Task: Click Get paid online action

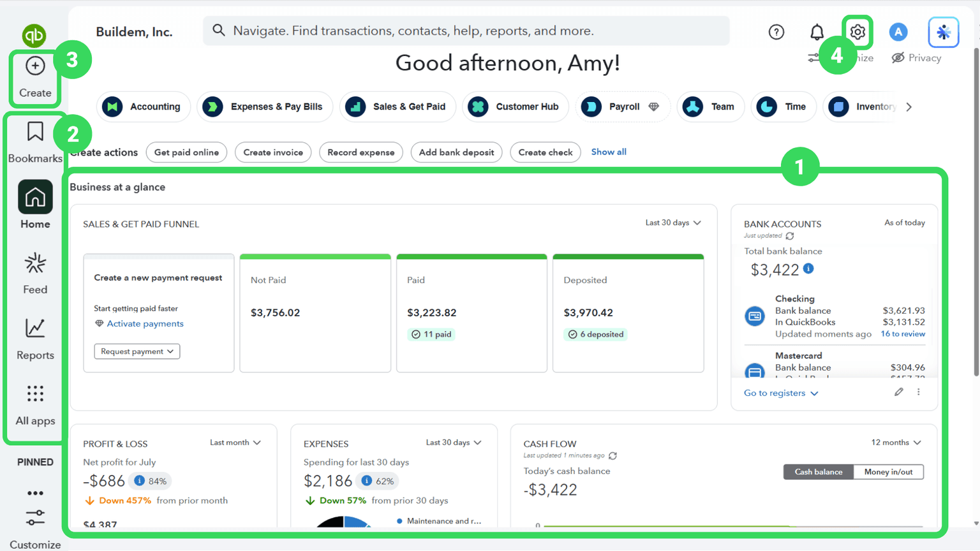Action: tap(186, 152)
